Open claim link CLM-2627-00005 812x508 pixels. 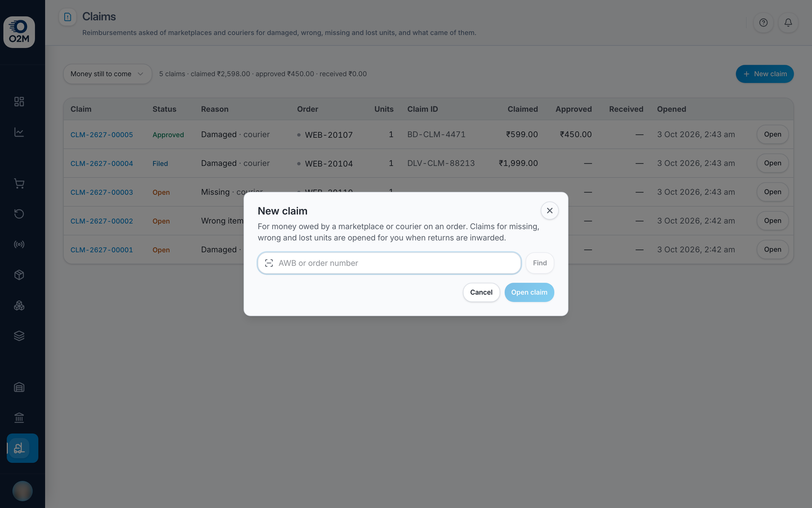[x=101, y=135]
